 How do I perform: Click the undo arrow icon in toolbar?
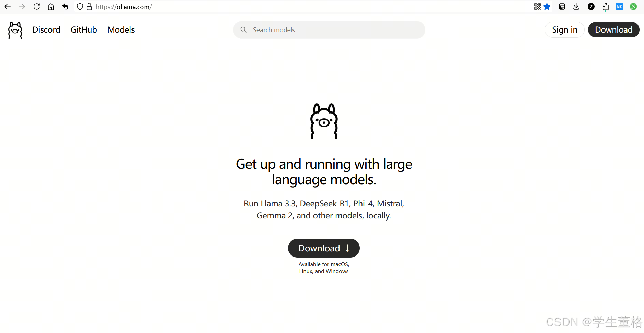point(65,7)
